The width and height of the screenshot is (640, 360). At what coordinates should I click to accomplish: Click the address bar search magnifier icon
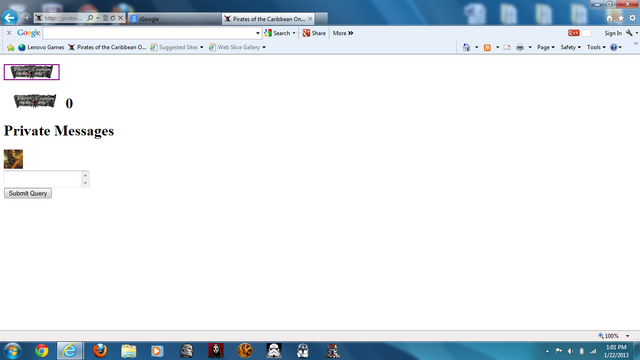pos(90,18)
